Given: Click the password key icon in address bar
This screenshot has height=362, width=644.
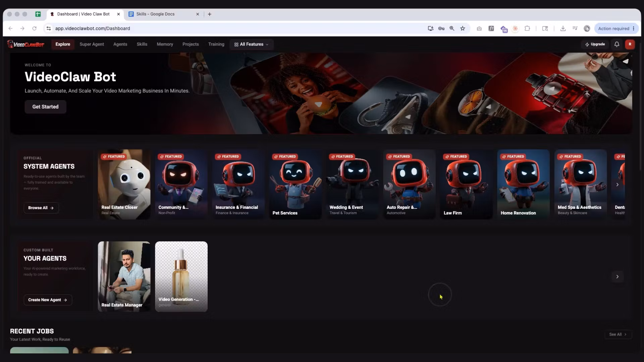Looking at the screenshot, I should (441, 28).
